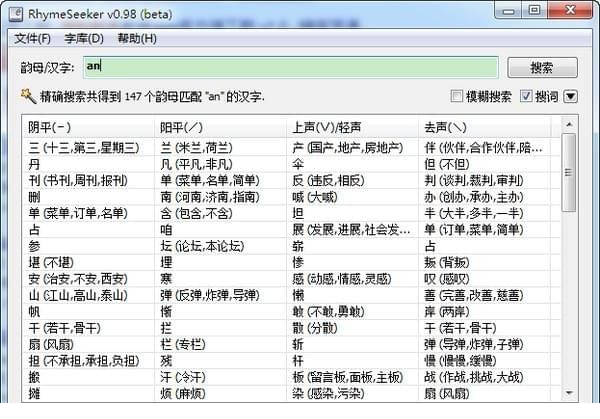The width and height of the screenshot is (600, 419).
Task: Click the 阳平(／) column header
Action: coord(220,127)
